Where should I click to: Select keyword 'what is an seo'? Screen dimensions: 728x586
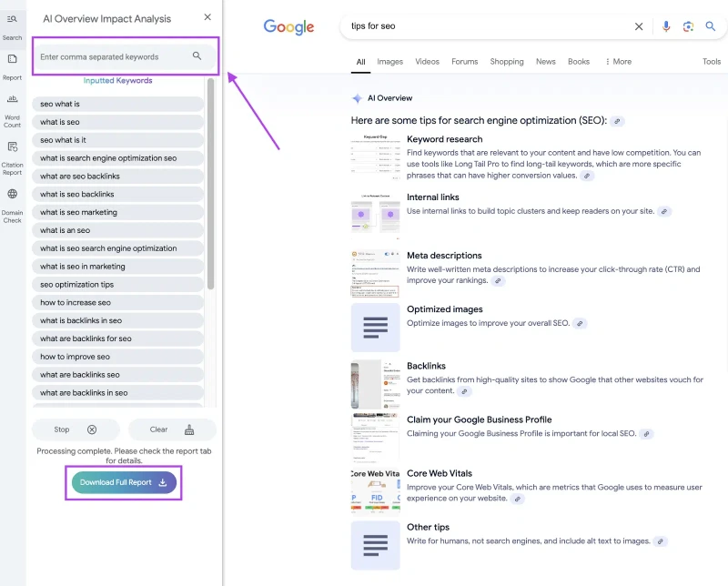coord(117,230)
